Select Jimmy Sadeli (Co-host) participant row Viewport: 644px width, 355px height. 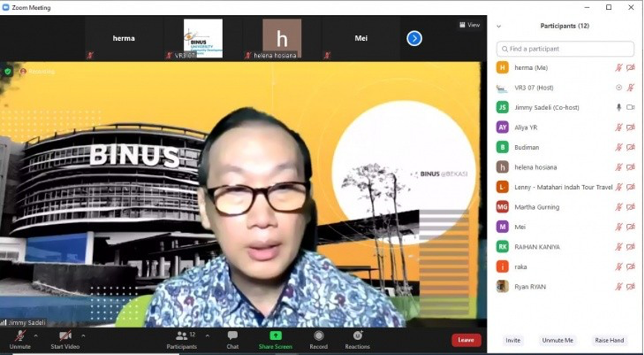click(565, 107)
